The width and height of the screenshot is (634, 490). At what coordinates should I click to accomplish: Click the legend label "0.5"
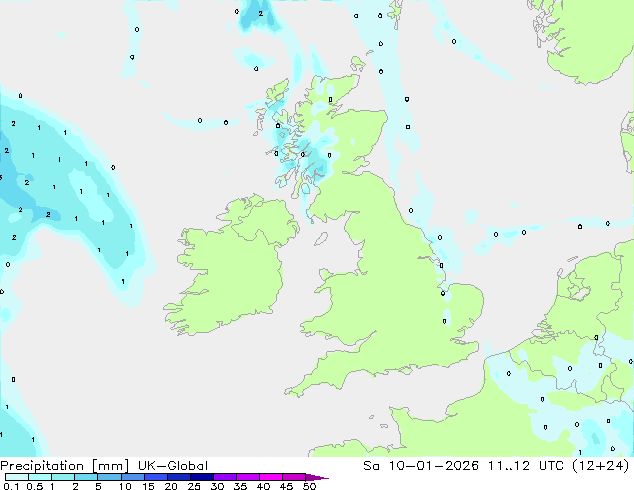(x=35, y=486)
